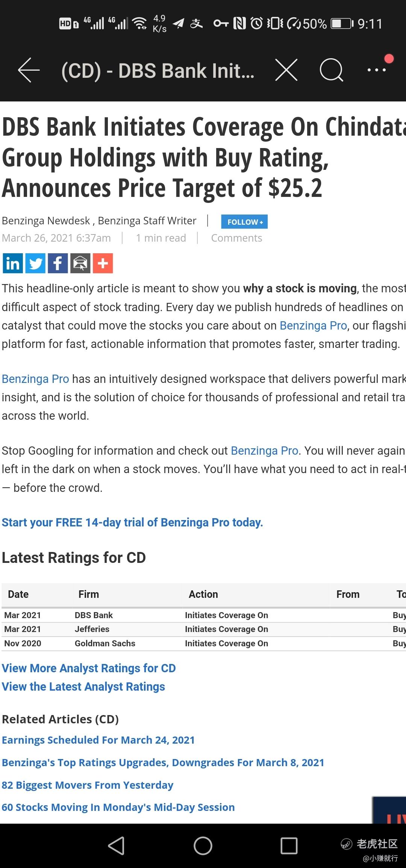The width and height of the screenshot is (406, 868).
Task: Close the article with the X icon
Action: 286,70
